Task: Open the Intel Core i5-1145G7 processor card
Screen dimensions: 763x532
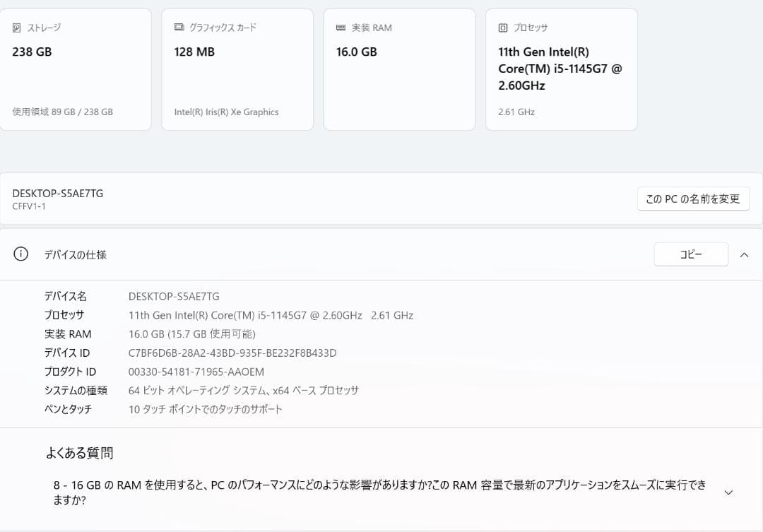Action: click(561, 69)
